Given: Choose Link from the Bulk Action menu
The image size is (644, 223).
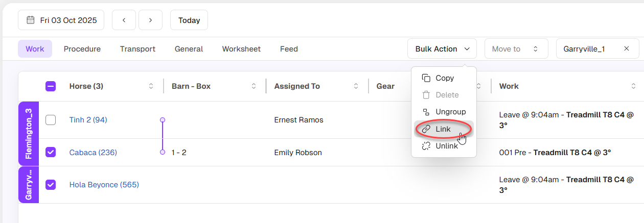Looking at the screenshot, I should (x=443, y=129).
